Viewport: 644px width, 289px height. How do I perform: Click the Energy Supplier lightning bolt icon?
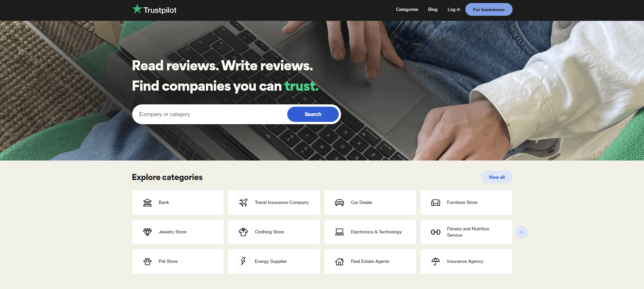pos(243,262)
